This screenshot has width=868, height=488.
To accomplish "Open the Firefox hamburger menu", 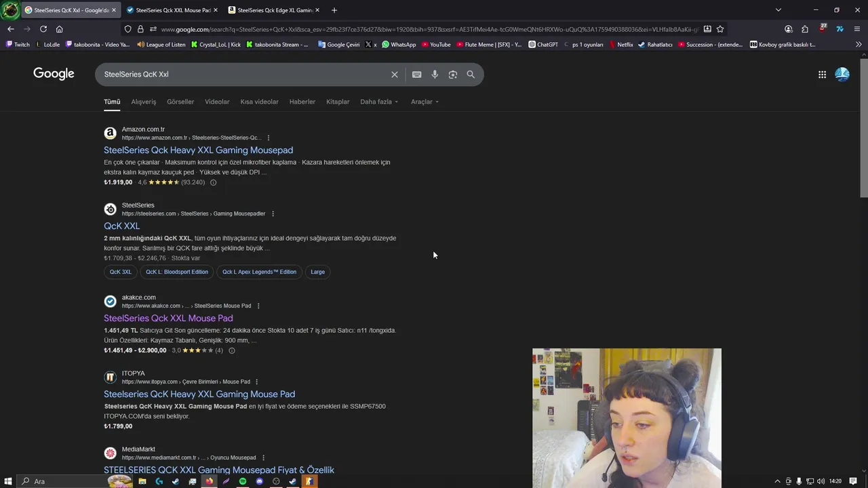I will 857,29.
